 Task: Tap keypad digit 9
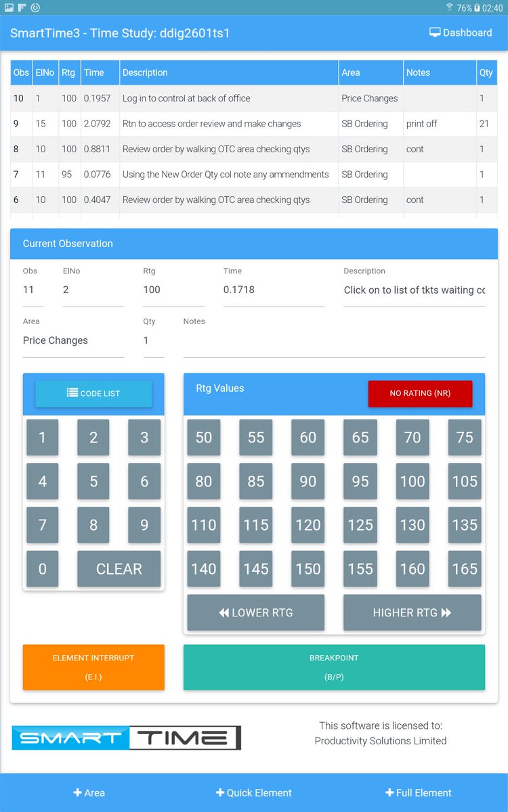(144, 525)
